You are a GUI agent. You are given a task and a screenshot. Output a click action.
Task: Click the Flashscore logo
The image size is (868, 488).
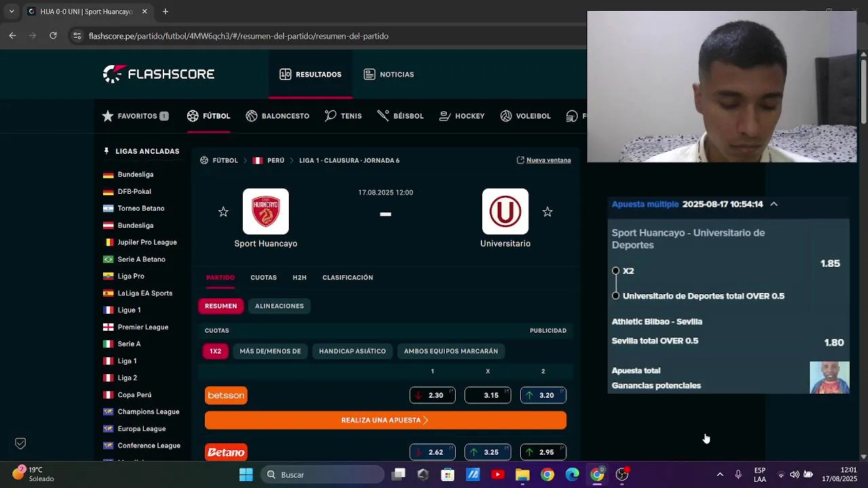(159, 74)
